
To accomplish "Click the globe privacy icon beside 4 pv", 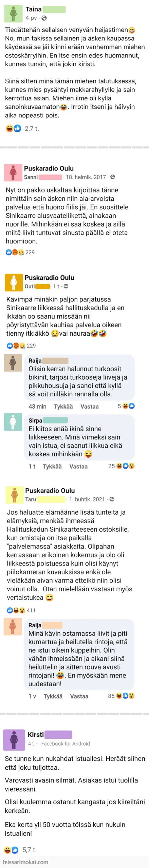I will [44, 18].
